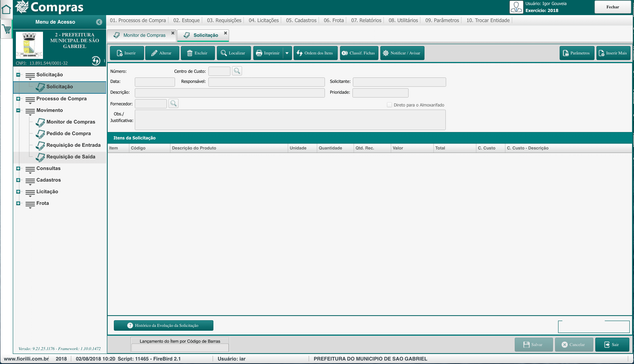
Task: Collapse the Movimento tree node
Action: (18, 110)
